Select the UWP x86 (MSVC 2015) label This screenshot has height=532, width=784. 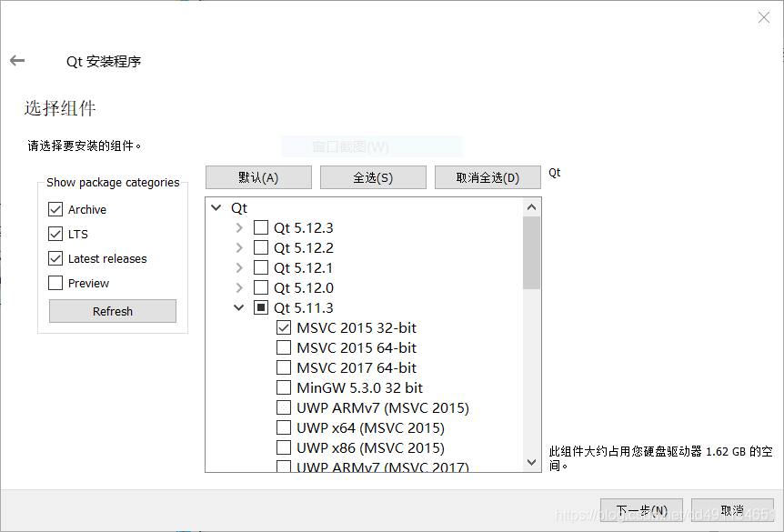click(370, 448)
